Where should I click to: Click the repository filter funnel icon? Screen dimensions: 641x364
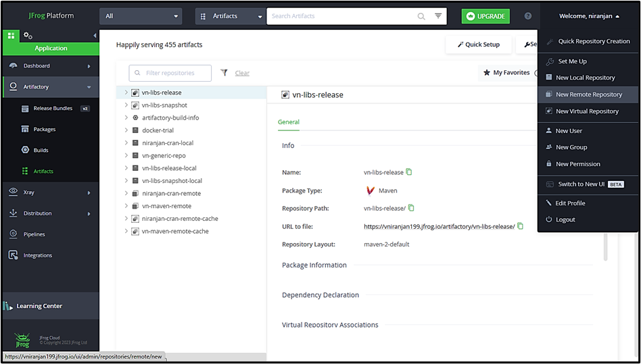(224, 73)
